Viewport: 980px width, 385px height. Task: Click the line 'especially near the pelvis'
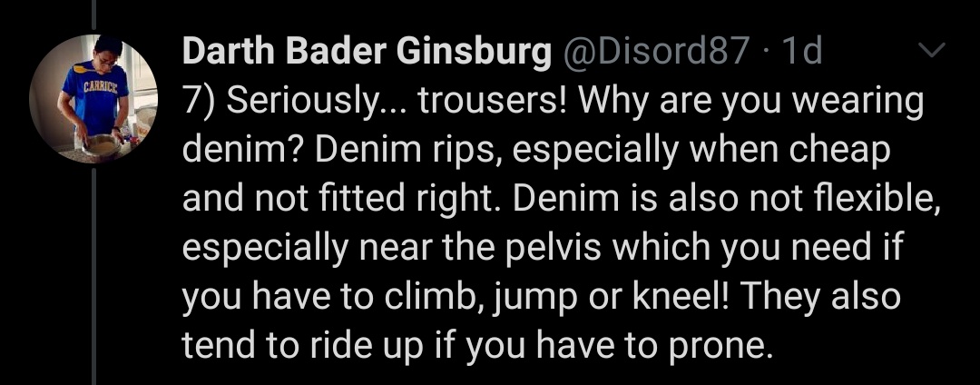click(543, 248)
